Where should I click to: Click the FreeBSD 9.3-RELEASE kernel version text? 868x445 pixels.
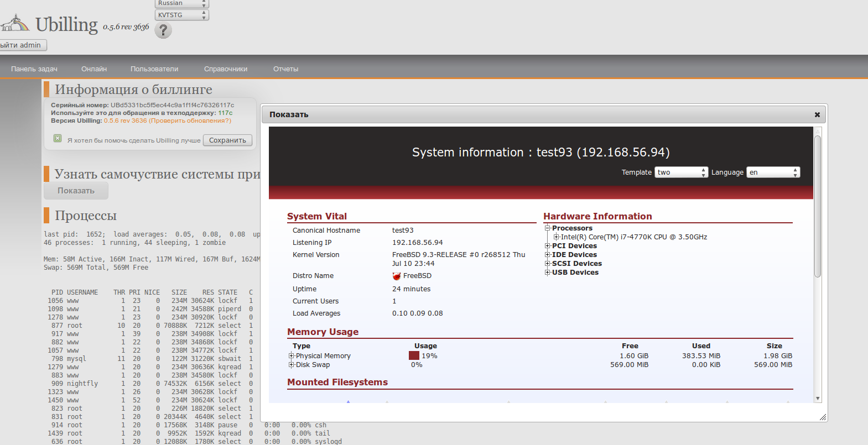point(459,259)
